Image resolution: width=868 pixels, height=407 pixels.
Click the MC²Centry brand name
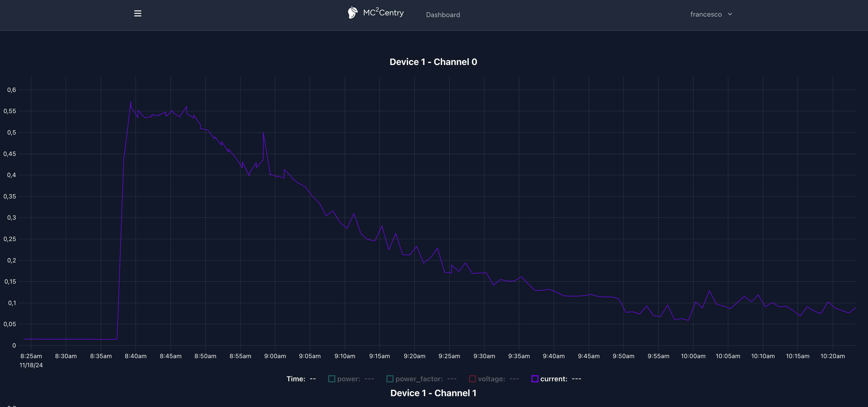[x=383, y=13]
